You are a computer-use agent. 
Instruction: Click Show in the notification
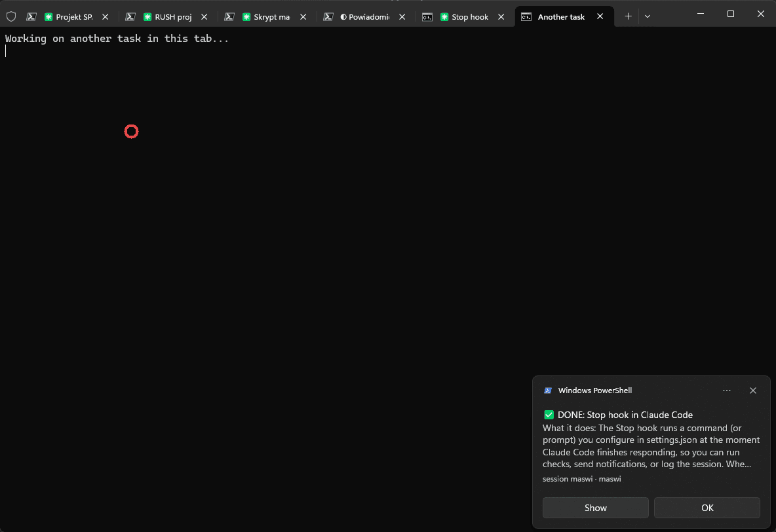595,508
